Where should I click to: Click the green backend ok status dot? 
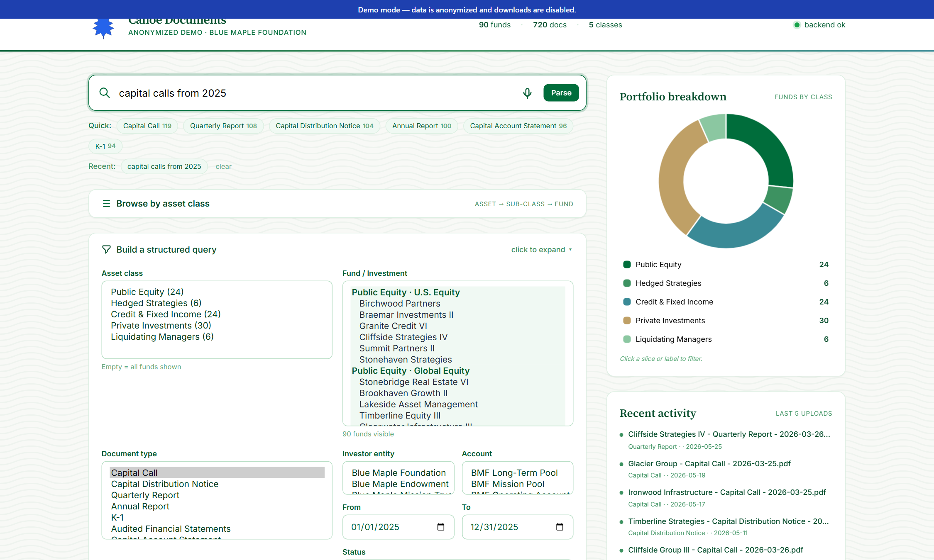tap(797, 25)
